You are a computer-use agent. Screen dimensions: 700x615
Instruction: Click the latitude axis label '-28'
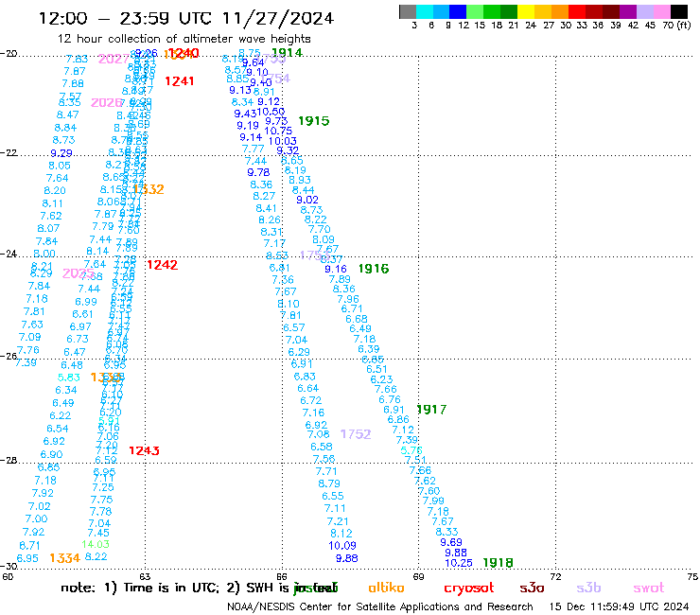point(9,460)
